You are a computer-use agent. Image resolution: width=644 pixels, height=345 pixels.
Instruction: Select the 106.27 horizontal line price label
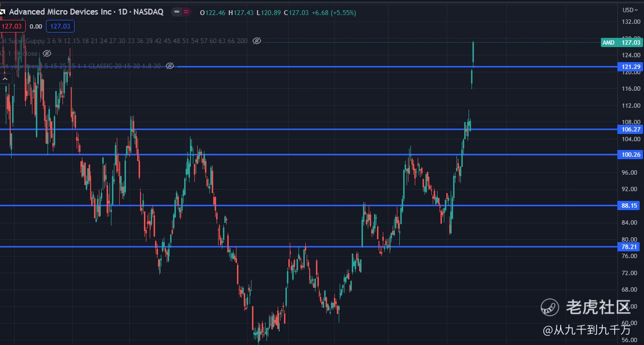(630, 129)
